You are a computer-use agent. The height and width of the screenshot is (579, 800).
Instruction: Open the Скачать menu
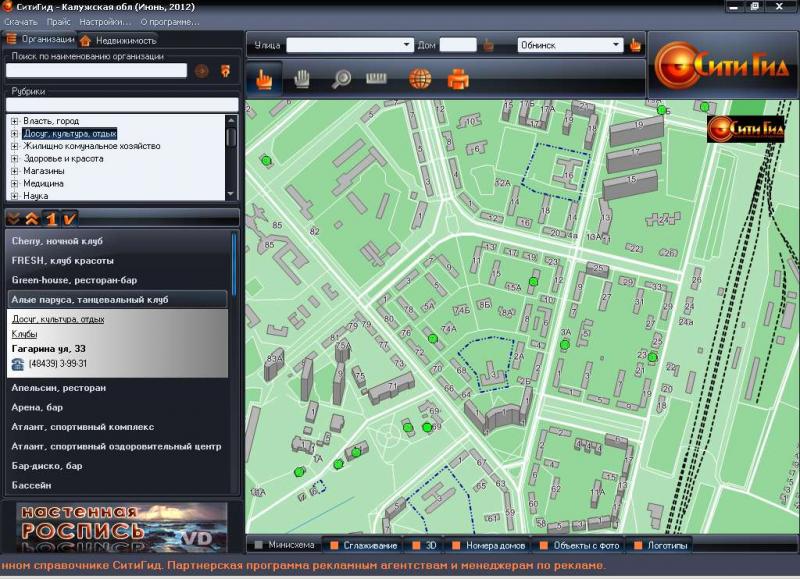(x=21, y=22)
